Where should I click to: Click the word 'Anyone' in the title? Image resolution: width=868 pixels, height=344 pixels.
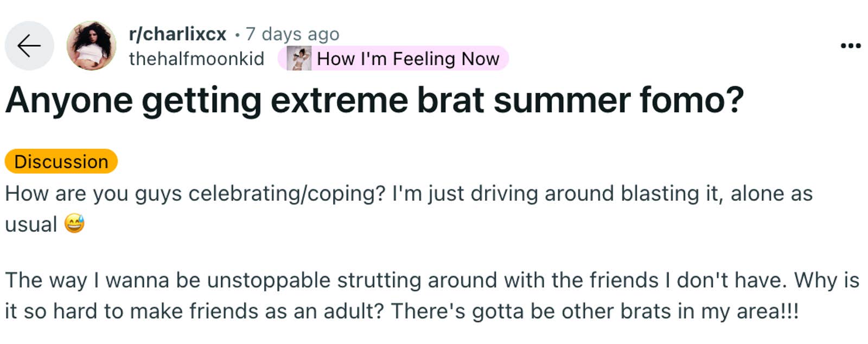pos(69,100)
